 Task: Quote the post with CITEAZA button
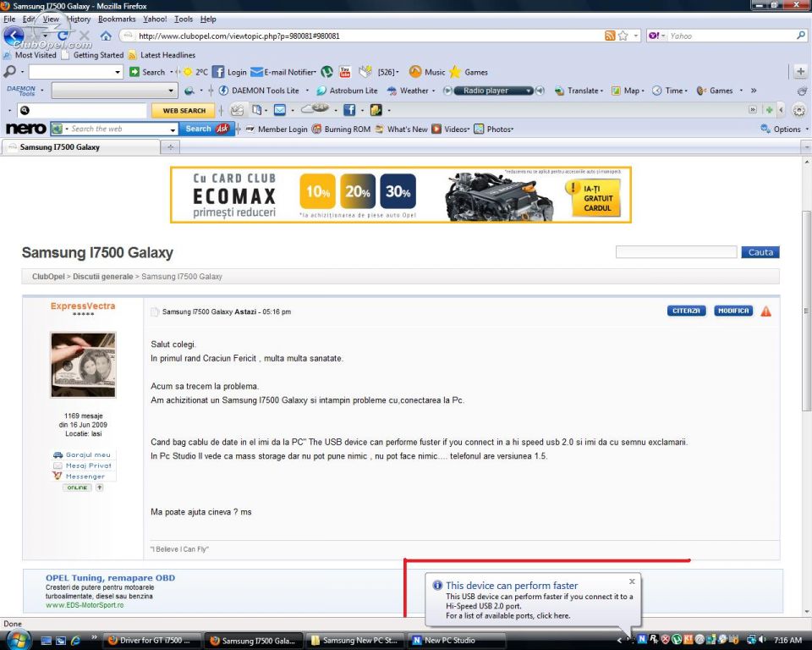[686, 311]
